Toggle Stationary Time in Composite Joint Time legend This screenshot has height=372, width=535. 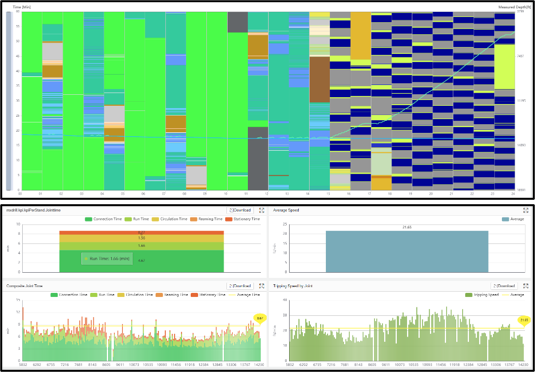coord(208,295)
